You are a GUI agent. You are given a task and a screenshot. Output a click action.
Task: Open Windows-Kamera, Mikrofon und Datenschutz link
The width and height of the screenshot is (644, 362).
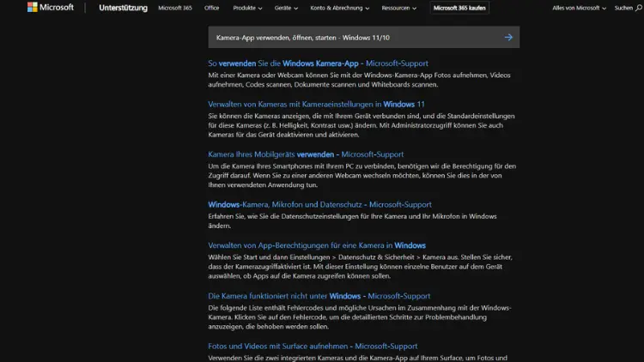(319, 204)
